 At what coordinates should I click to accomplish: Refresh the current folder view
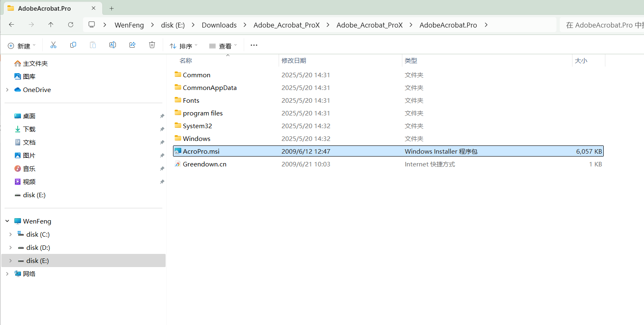coord(71,25)
